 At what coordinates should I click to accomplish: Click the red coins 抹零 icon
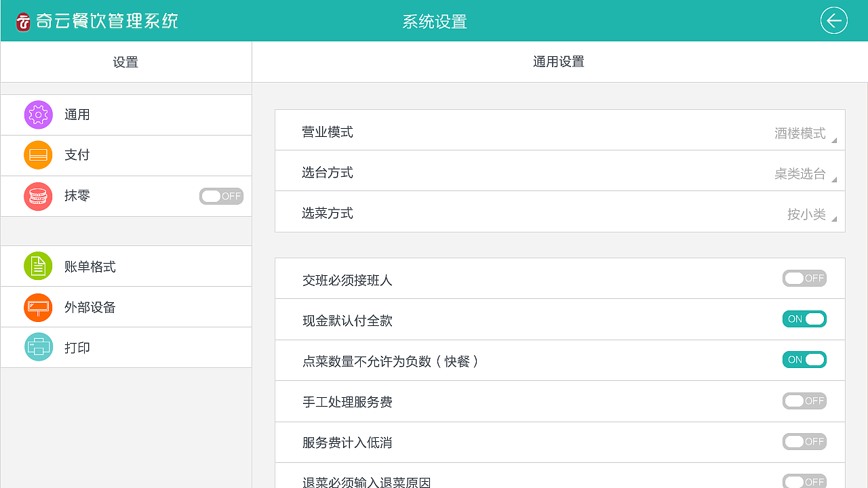pos(38,197)
